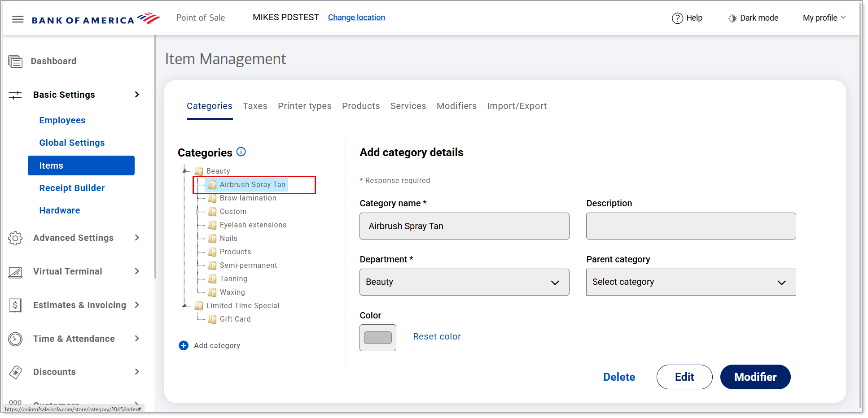Switch to the Services tab
Screen dimensions: 868x418
[x=408, y=106]
